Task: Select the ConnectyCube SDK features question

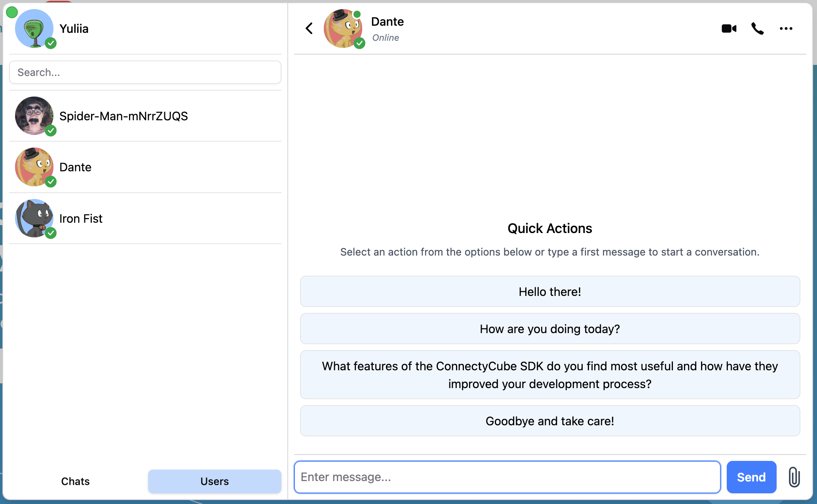Action: pyautogui.click(x=550, y=375)
